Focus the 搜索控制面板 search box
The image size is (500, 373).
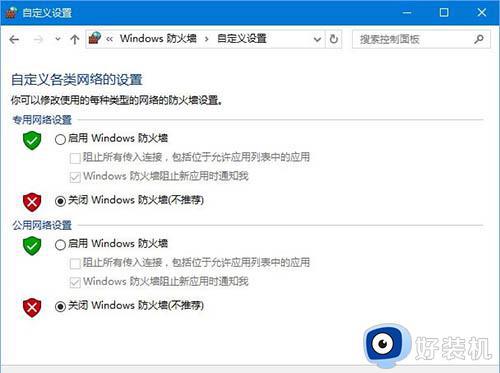pos(421,39)
